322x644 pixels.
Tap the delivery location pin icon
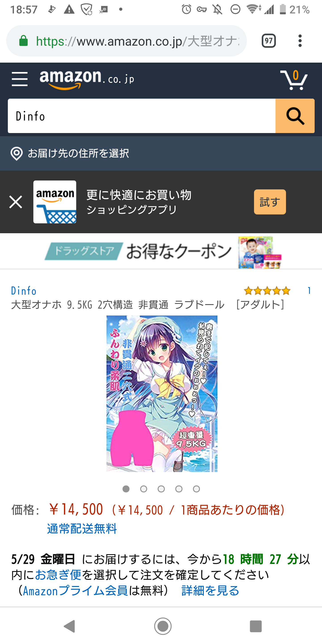coord(17,153)
